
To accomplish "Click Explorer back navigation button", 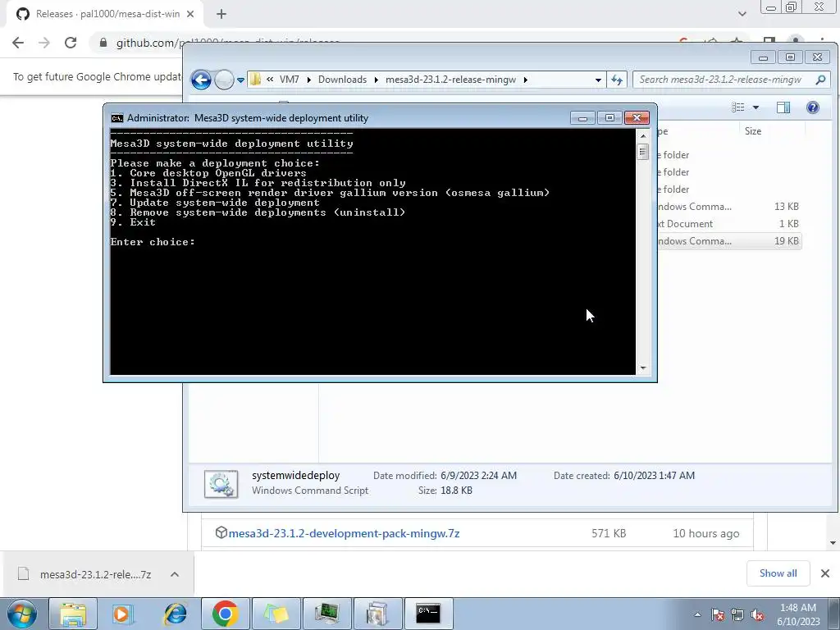I will click(x=201, y=80).
